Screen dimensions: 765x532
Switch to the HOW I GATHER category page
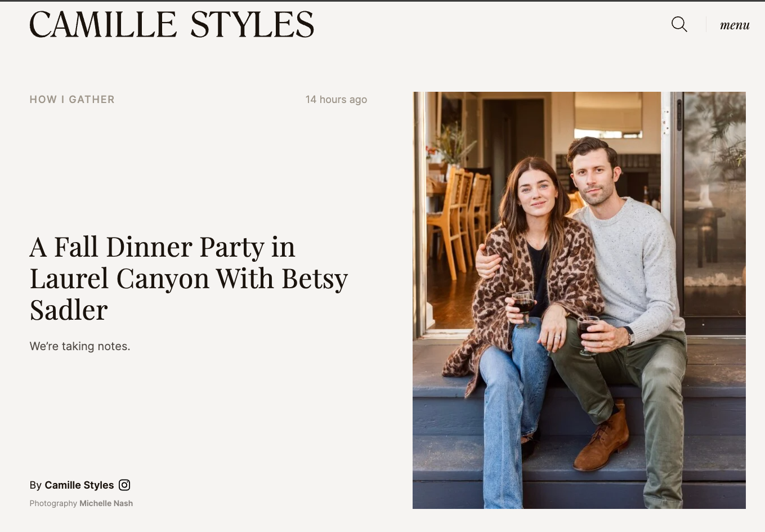click(x=71, y=99)
